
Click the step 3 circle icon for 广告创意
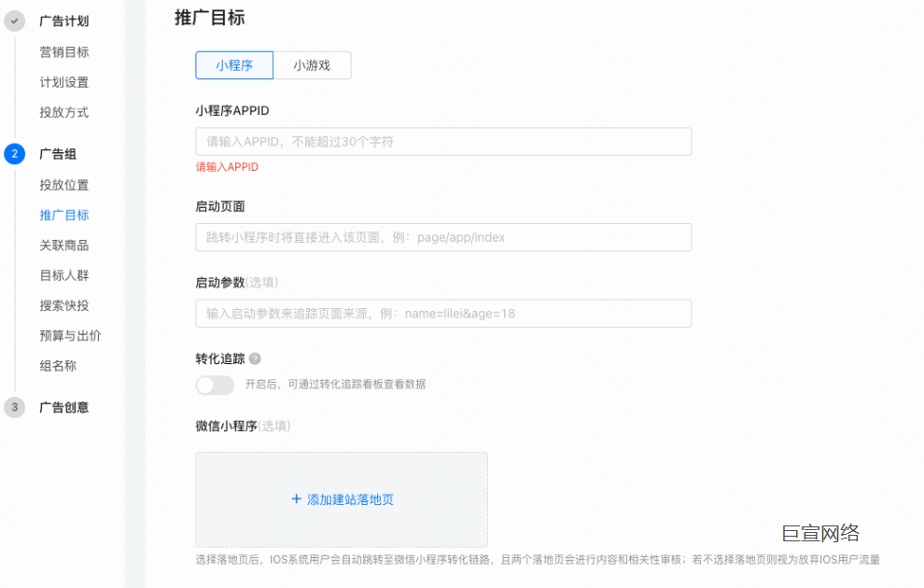[x=13, y=407]
